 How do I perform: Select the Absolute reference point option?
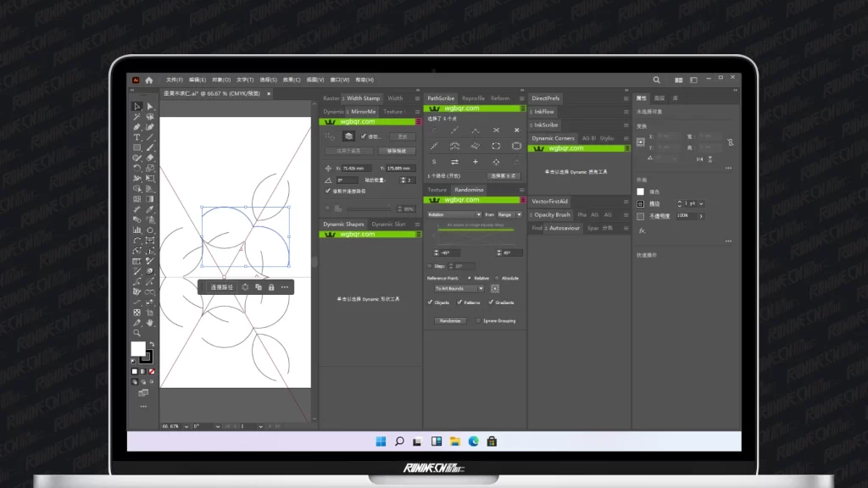(x=498, y=278)
